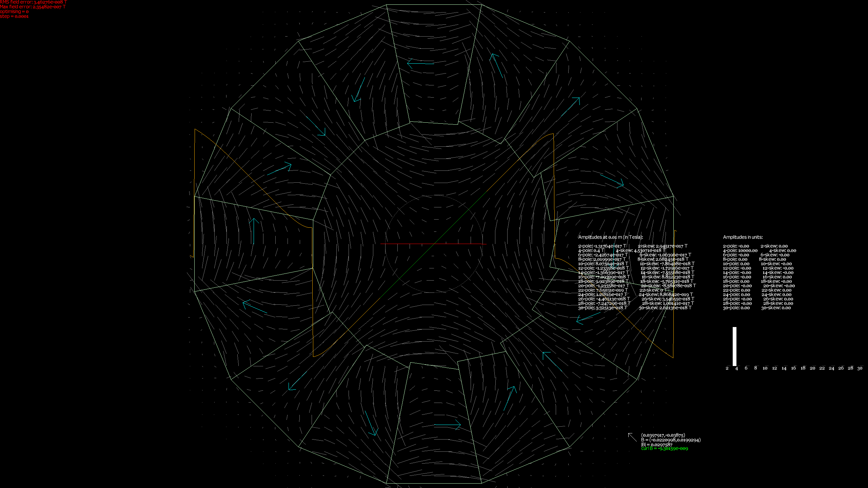Click the white 4-pole histogram bar
This screenshot has height=488, width=868.
tap(734, 346)
